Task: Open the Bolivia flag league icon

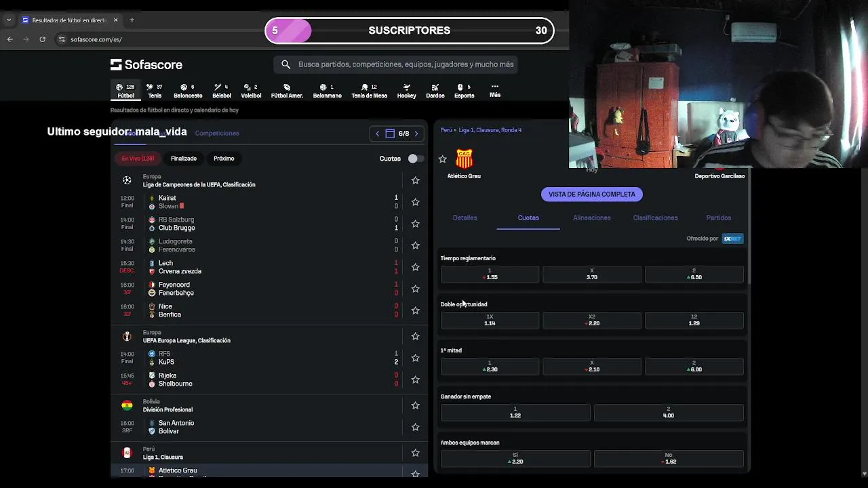Action: (x=127, y=405)
